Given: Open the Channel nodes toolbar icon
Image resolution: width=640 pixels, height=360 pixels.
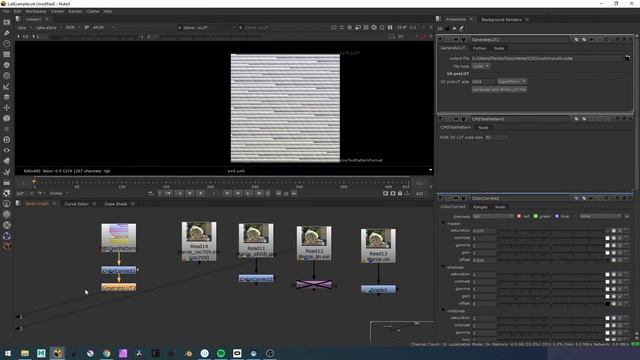Looking at the screenshot, I should coord(7,54).
